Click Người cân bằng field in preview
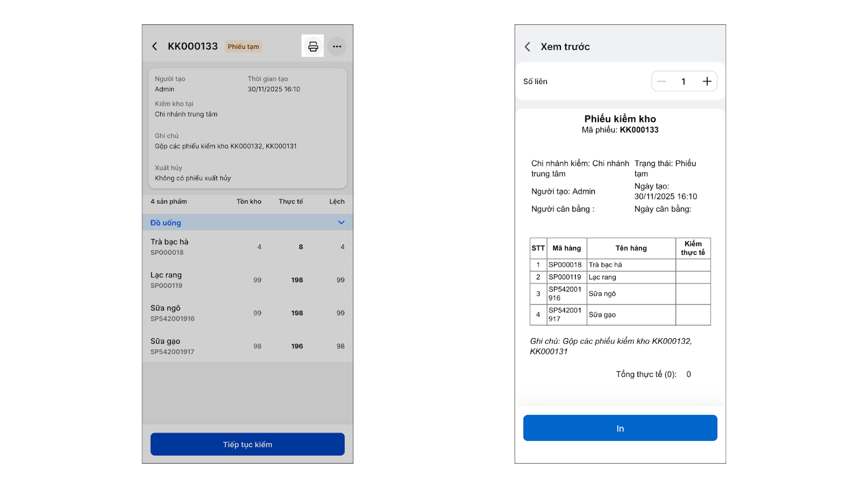 pyautogui.click(x=563, y=209)
